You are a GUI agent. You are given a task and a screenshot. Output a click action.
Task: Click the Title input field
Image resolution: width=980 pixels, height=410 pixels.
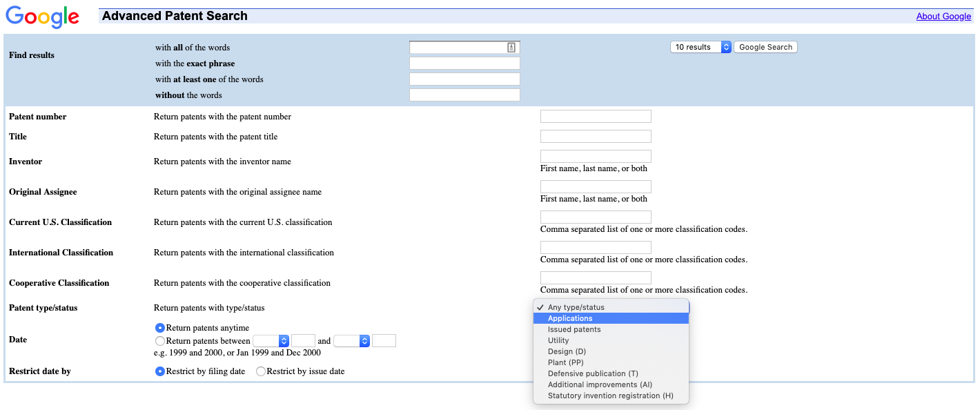[x=596, y=137]
